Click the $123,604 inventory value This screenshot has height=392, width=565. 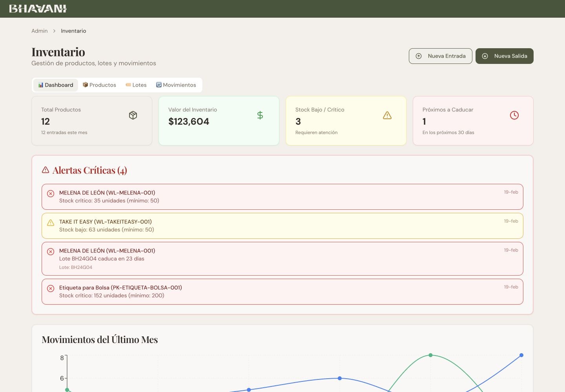click(189, 122)
